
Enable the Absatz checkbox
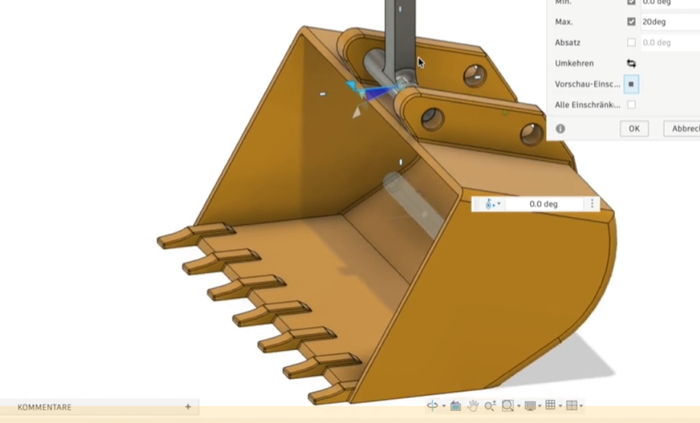[631, 42]
